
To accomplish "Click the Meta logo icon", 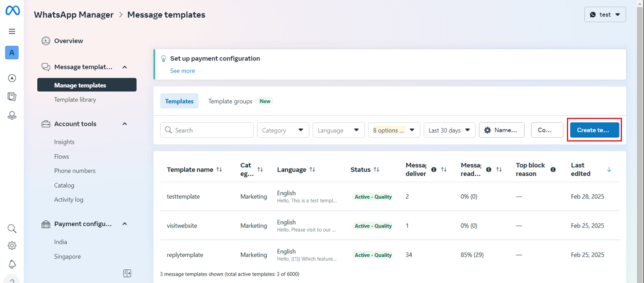I will pyautogui.click(x=12, y=11).
